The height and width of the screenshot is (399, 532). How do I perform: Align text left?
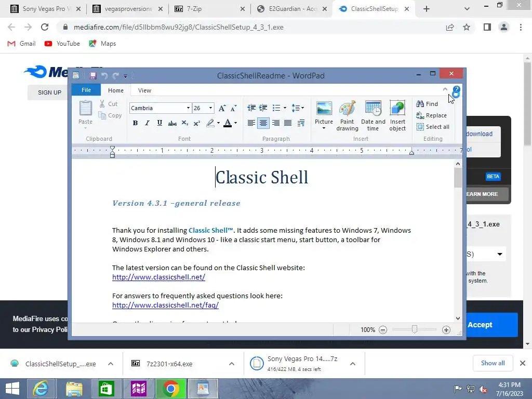click(x=251, y=123)
